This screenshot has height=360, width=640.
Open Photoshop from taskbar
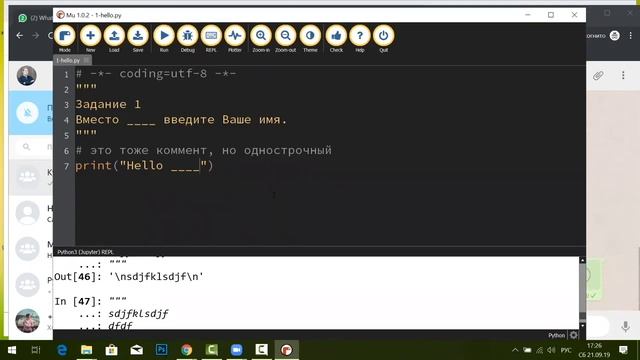point(162,350)
